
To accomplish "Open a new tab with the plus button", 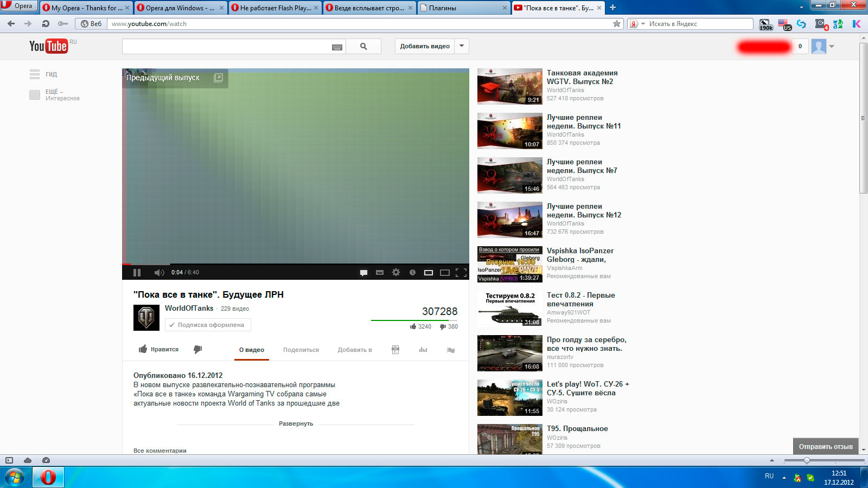I will tap(613, 8).
